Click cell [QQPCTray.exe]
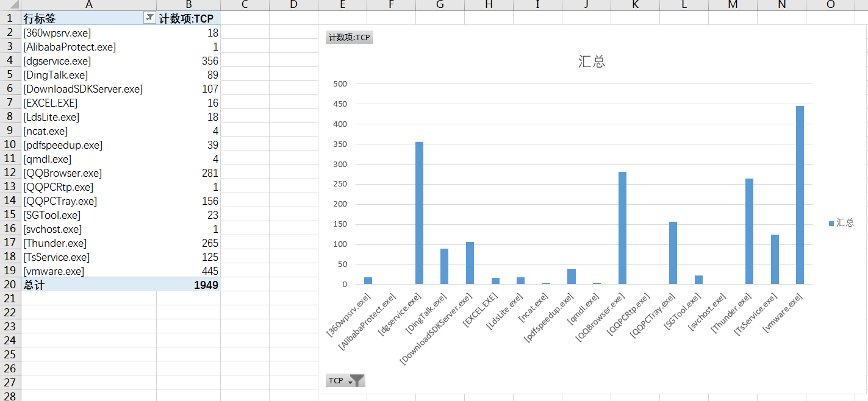The image size is (868, 401). [x=88, y=201]
